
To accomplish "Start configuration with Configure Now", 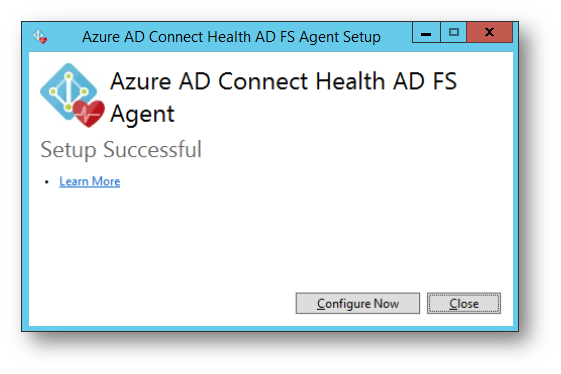I will pos(358,303).
